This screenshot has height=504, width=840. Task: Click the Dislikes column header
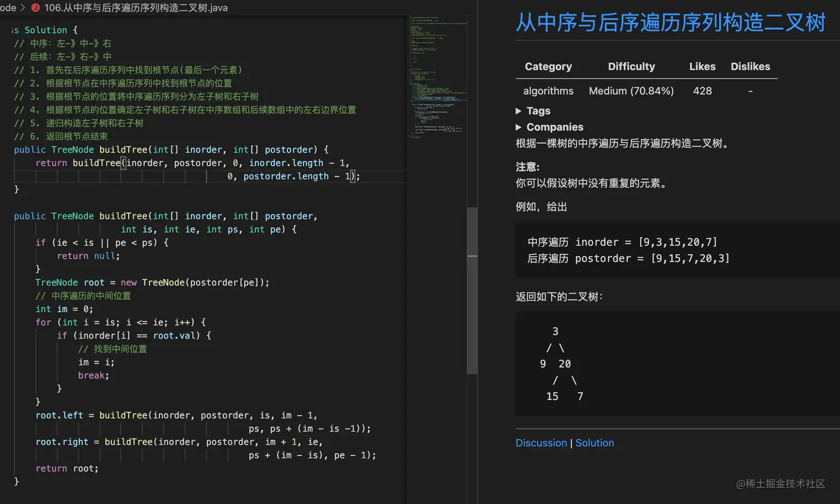pos(751,67)
